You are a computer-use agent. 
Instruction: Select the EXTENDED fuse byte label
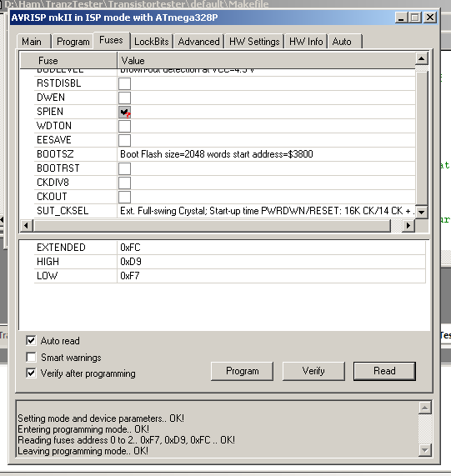[x=61, y=248]
